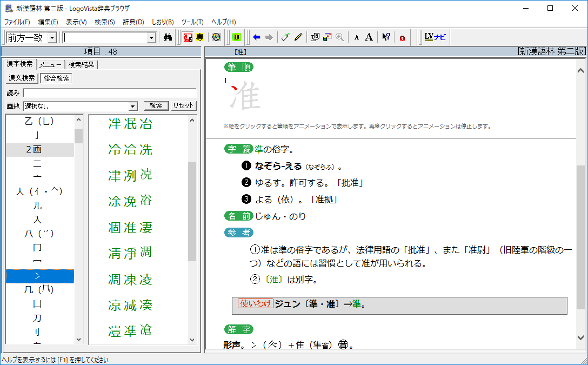Toggle the 総合検索 search mode button

[56, 78]
